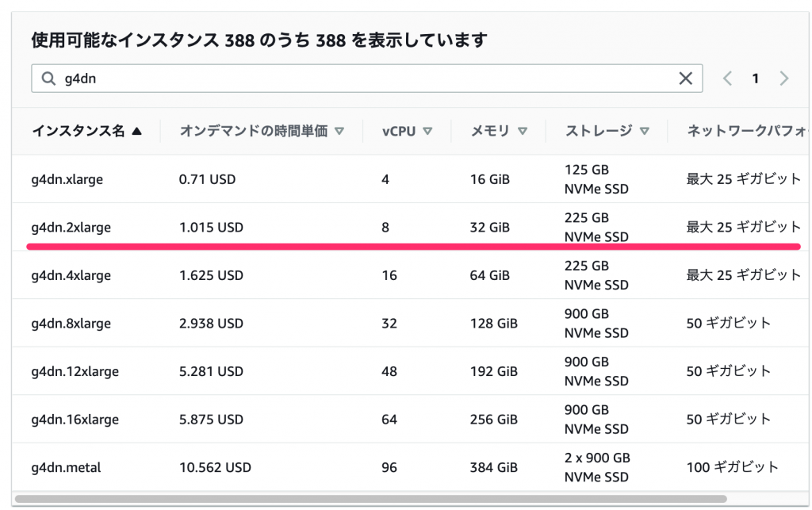Click the 1.625 USD price cell
Screen dimensions: 812x510
point(211,275)
